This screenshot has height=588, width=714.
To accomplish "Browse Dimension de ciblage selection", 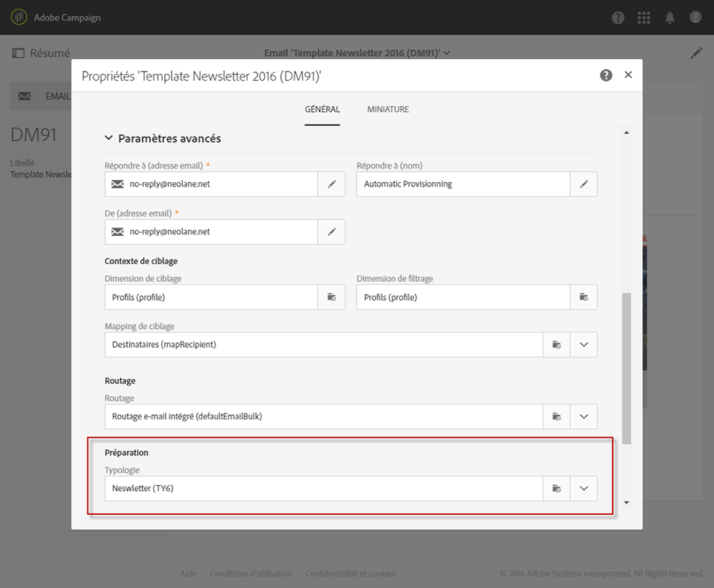I will coord(331,298).
